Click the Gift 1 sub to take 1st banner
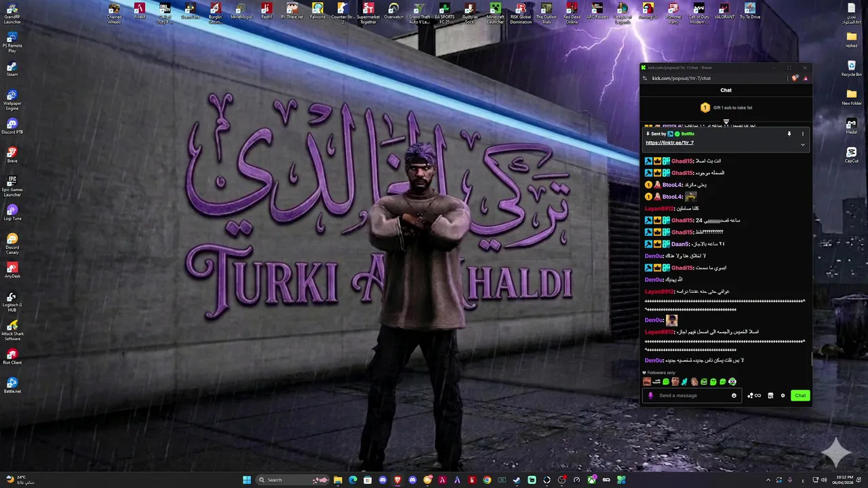This screenshot has width=868, height=488. point(726,108)
